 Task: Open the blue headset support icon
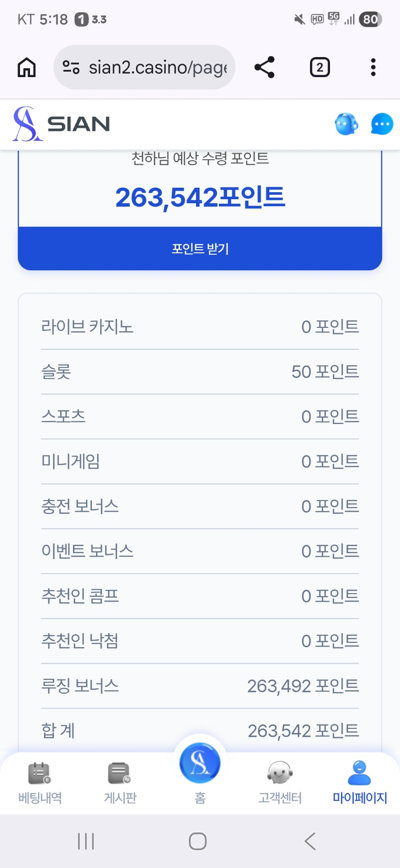tap(346, 124)
